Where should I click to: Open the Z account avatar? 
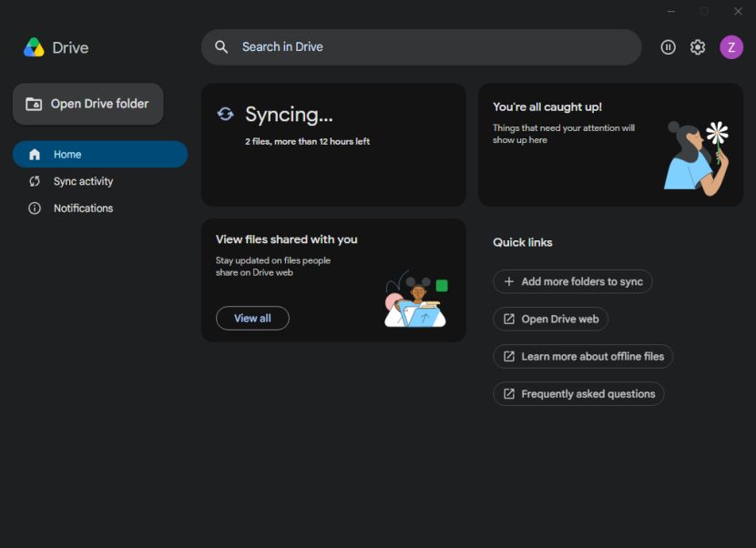pyautogui.click(x=731, y=47)
